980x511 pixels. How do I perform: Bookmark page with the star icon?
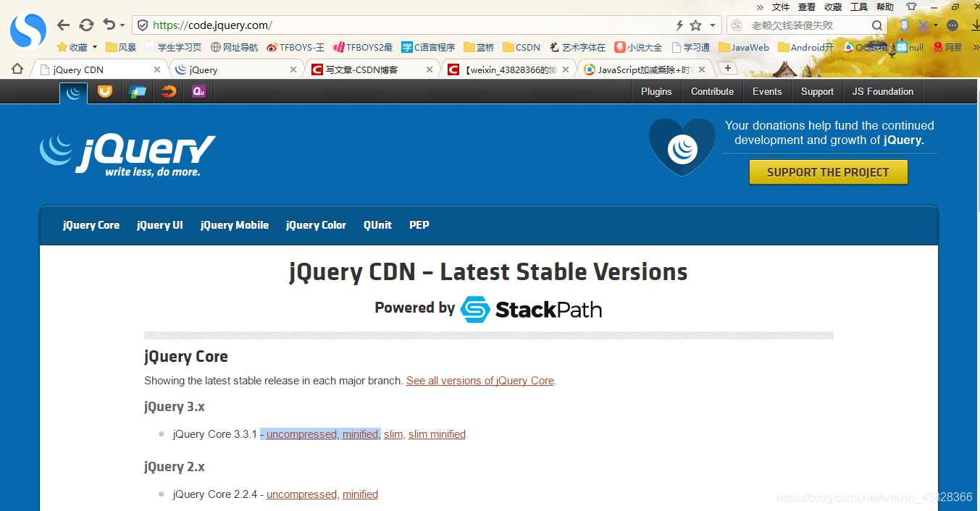[696, 25]
